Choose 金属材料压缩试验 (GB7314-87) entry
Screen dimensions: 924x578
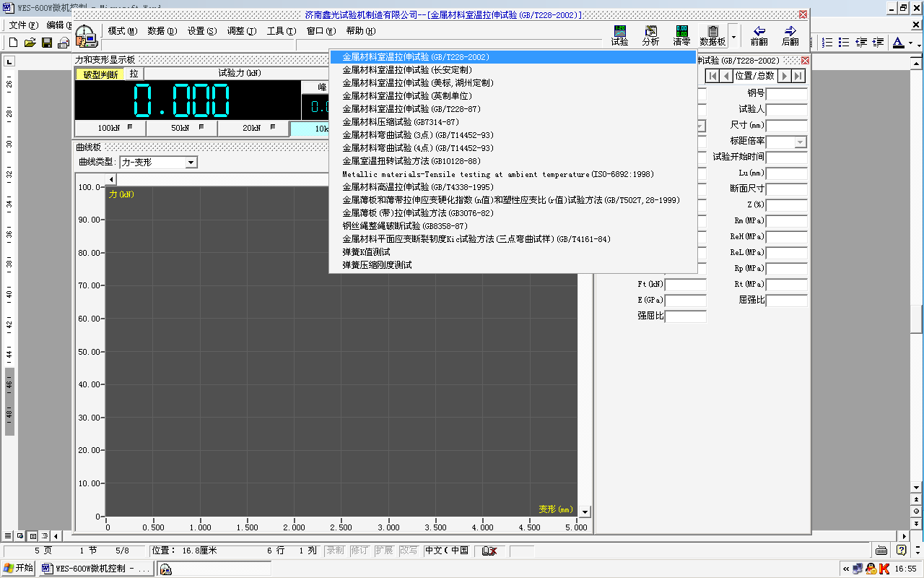pos(513,122)
